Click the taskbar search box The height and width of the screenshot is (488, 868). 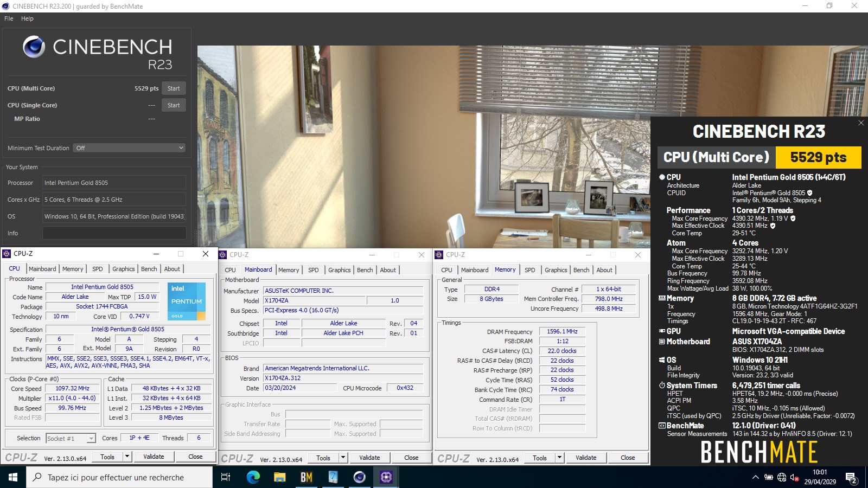coord(119,477)
